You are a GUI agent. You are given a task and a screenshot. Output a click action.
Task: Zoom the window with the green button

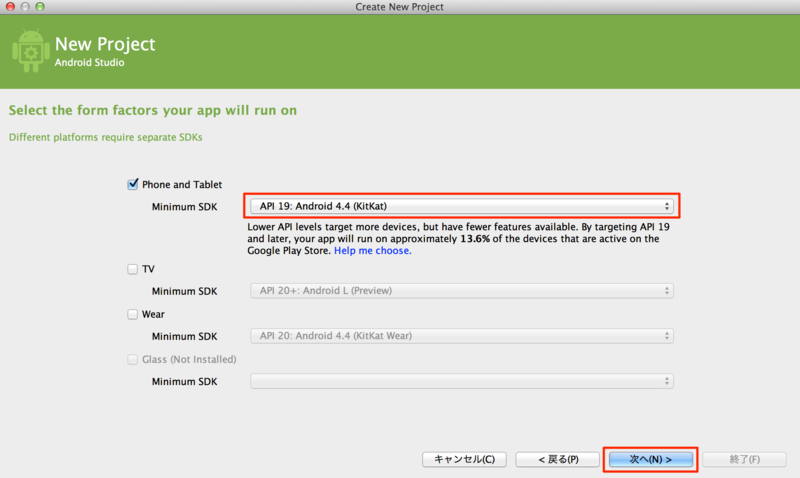[40, 7]
